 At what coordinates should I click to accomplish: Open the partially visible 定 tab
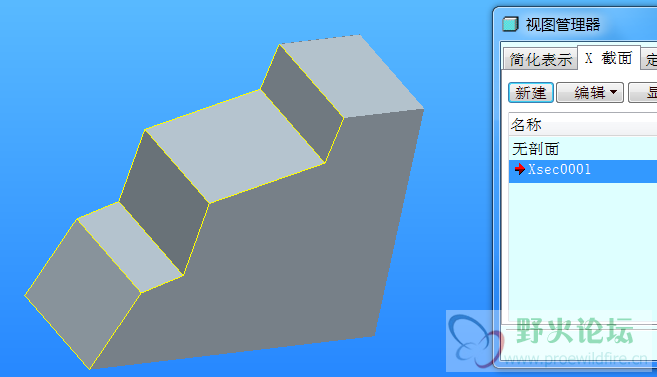pos(649,59)
